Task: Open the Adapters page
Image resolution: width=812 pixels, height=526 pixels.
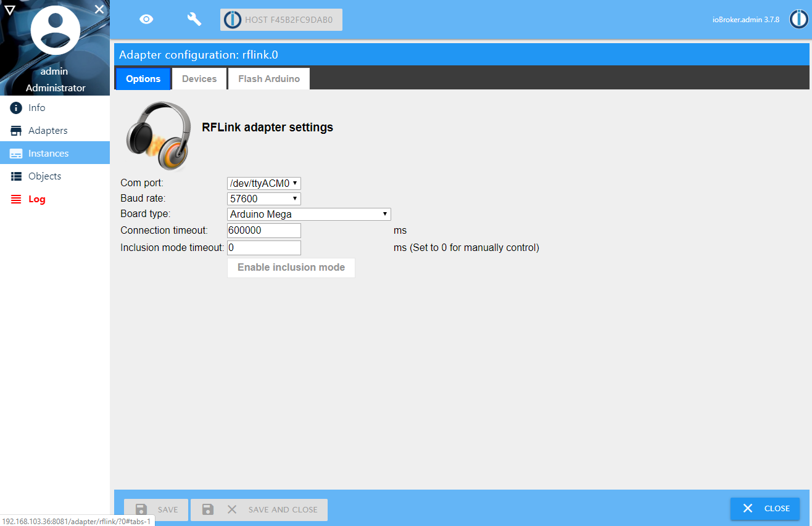Action: click(x=48, y=131)
